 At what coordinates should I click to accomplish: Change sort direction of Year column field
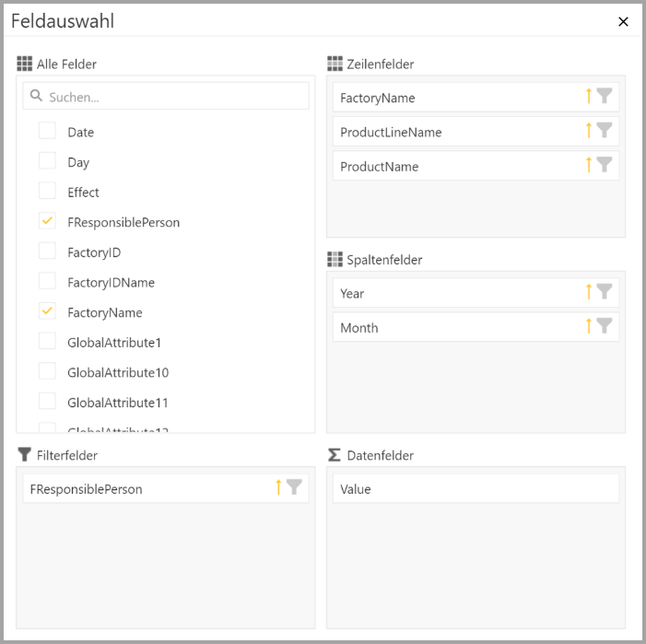coord(589,292)
